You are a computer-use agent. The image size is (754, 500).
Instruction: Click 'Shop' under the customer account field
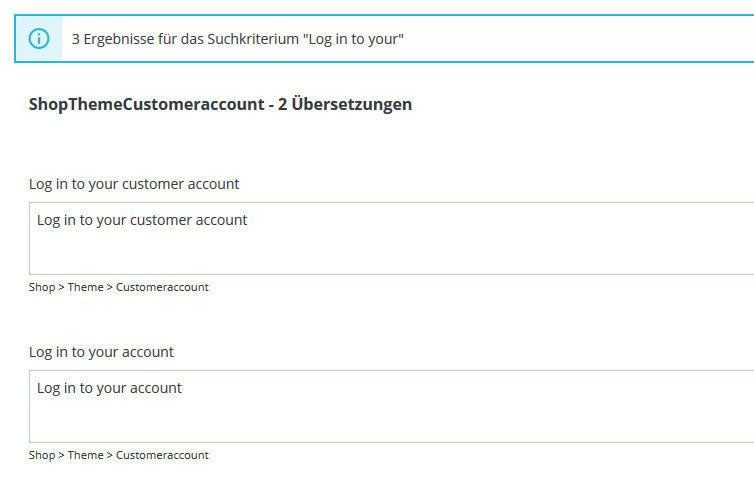(x=42, y=287)
